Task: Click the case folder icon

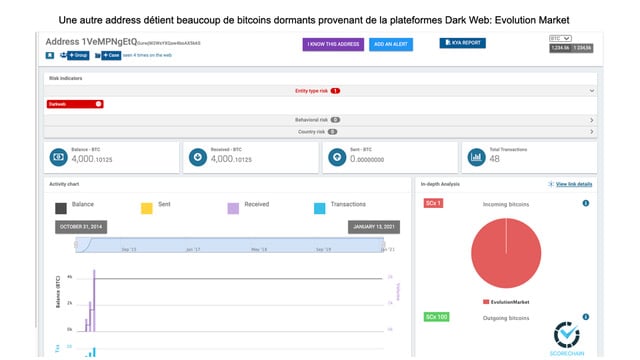Action: (98, 55)
